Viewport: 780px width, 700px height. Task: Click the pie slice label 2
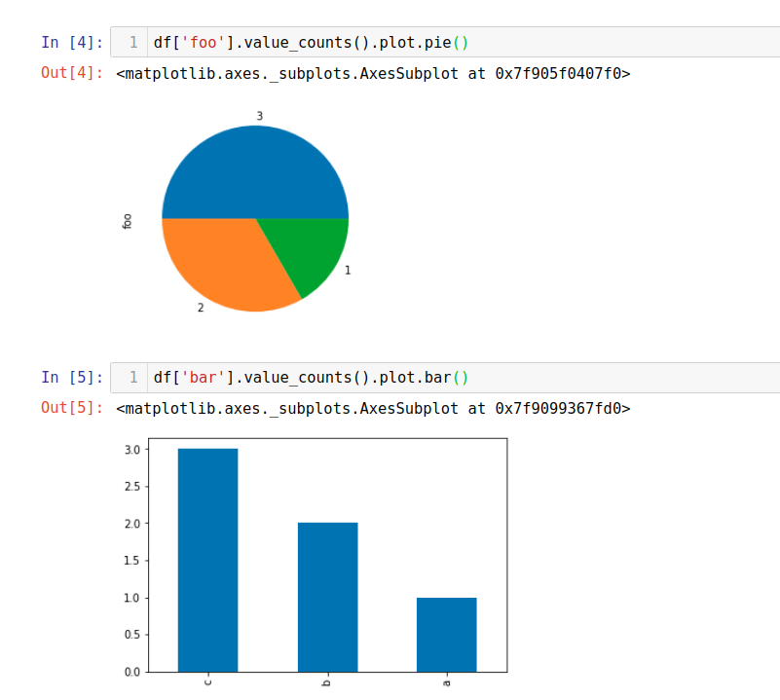coord(200,307)
